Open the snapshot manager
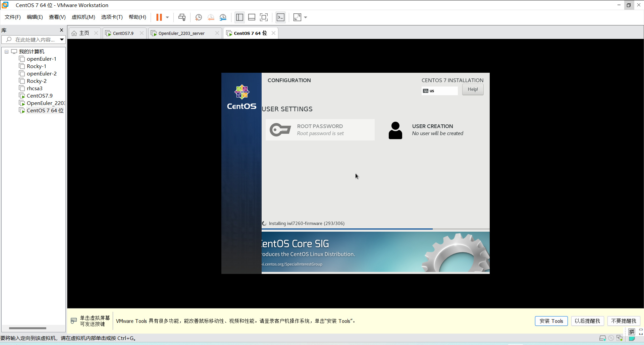The image size is (644, 345). coord(223,17)
